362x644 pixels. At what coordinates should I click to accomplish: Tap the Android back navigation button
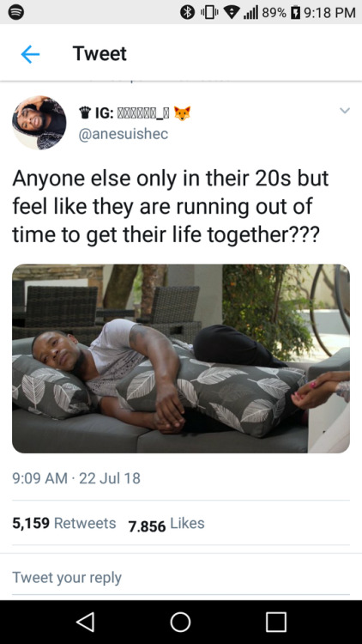tap(86, 622)
